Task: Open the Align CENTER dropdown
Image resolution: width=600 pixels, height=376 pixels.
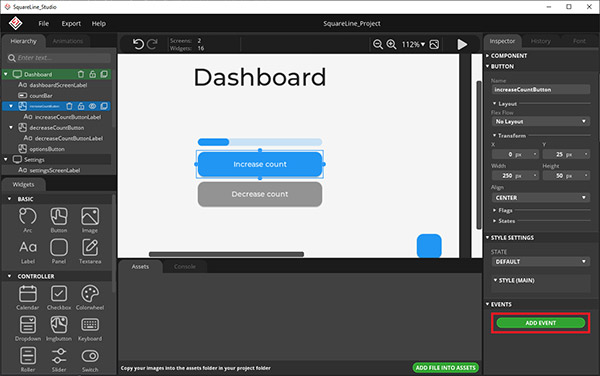Action: (540, 198)
